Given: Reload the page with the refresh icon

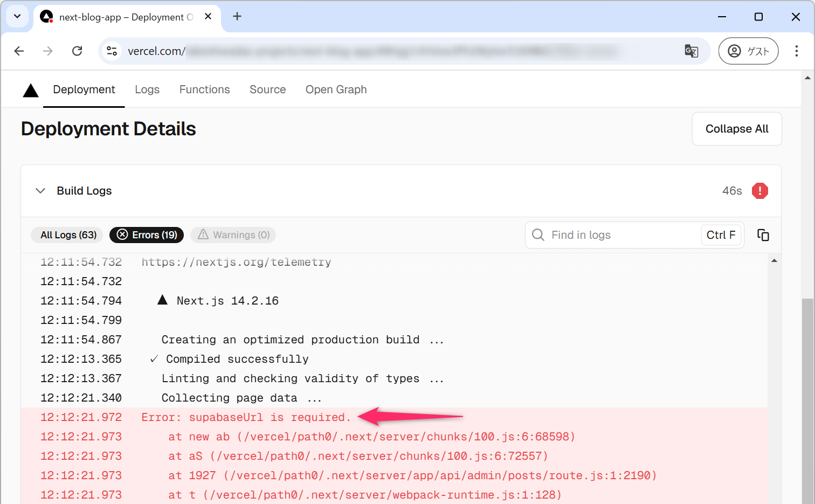Looking at the screenshot, I should [77, 51].
